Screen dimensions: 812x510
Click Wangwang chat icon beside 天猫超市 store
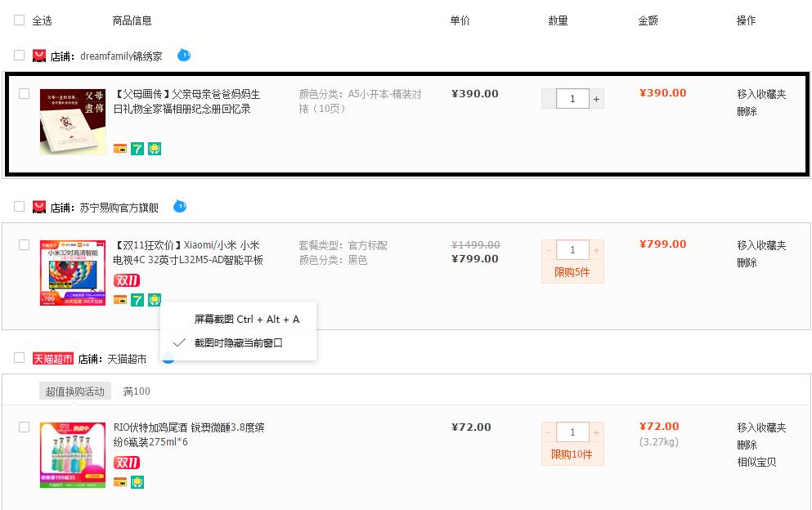coord(169,358)
